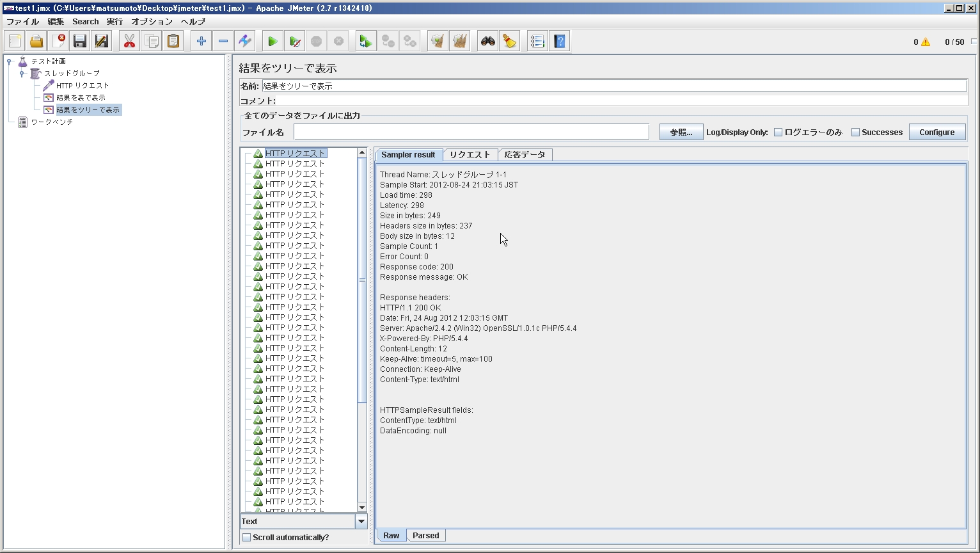Image resolution: width=980 pixels, height=553 pixels.
Task: Collapse all nodes with the minus icon
Action: click(223, 42)
